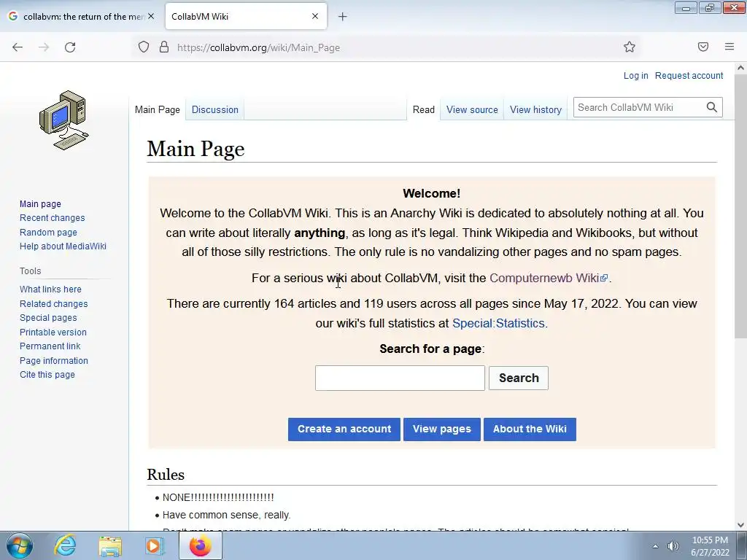Click the Log in link

click(635, 75)
